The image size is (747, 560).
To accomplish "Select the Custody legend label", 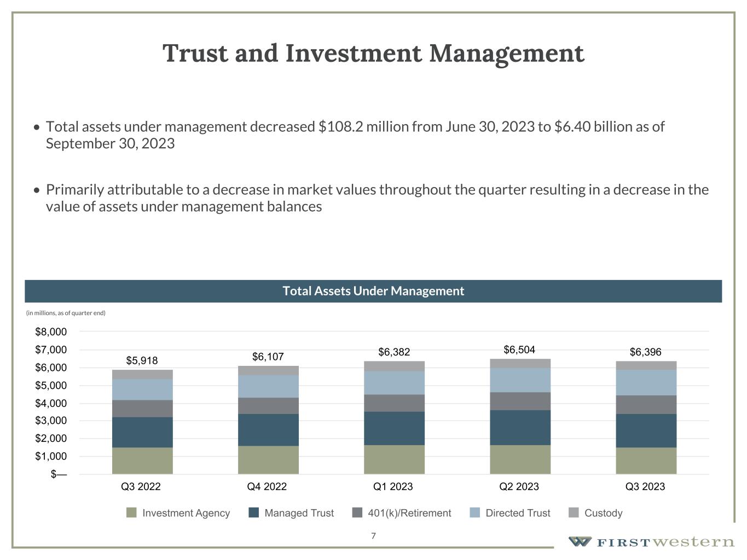I will tap(603, 513).
